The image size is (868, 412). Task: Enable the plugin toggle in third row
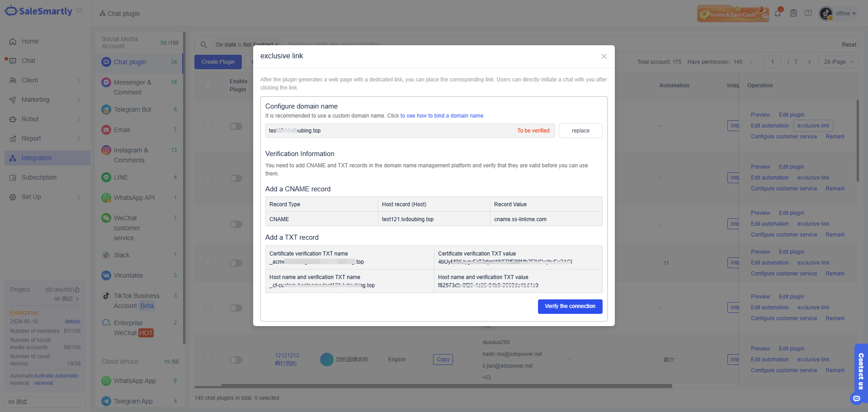236,224
